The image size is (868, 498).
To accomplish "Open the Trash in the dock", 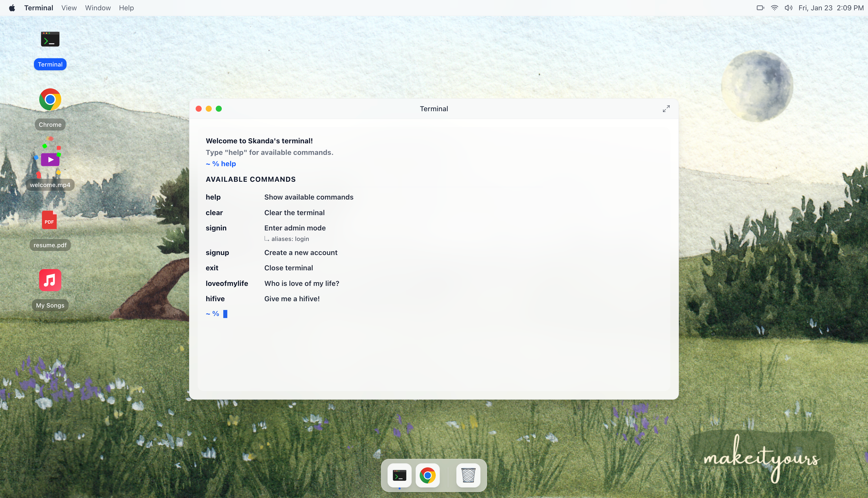I will [468, 475].
